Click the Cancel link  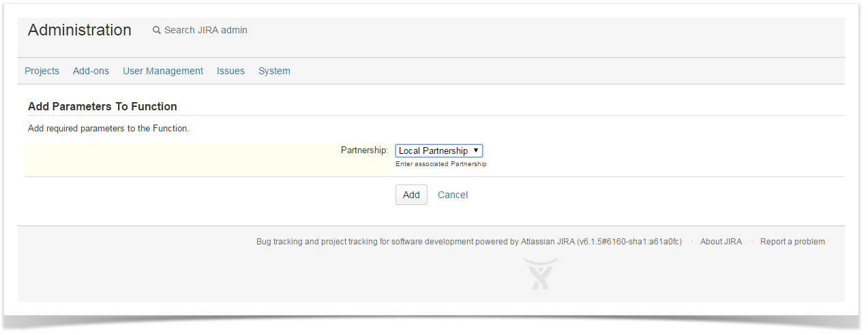click(453, 195)
